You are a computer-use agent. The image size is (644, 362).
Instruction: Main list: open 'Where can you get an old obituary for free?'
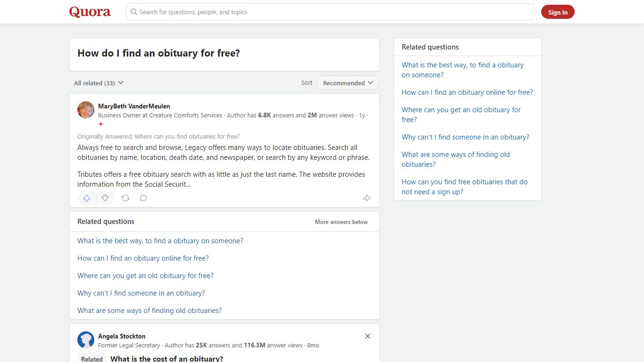tap(145, 276)
